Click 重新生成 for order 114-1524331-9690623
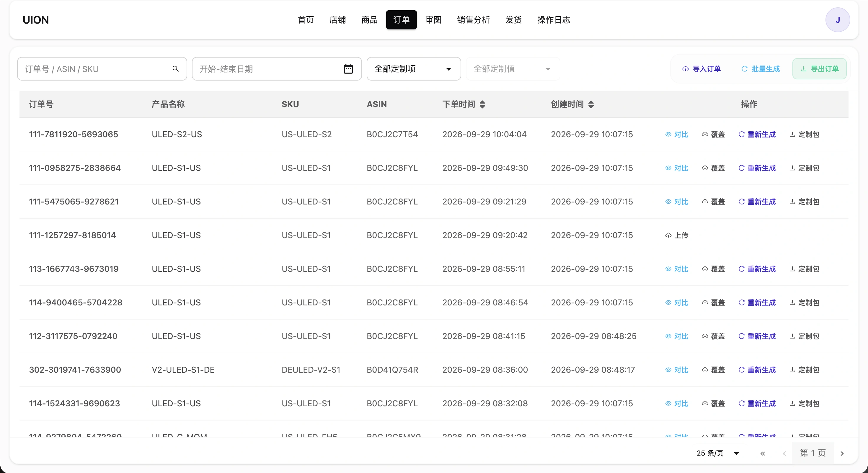Viewport: 868px width, 473px height. (x=757, y=404)
